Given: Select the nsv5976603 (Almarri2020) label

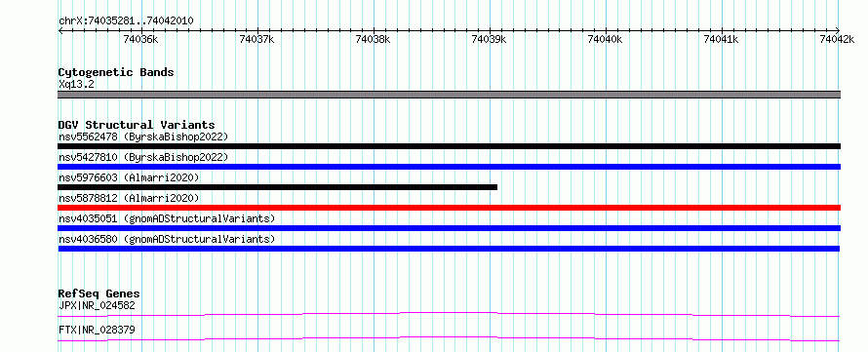Looking at the screenshot, I should [129, 177].
